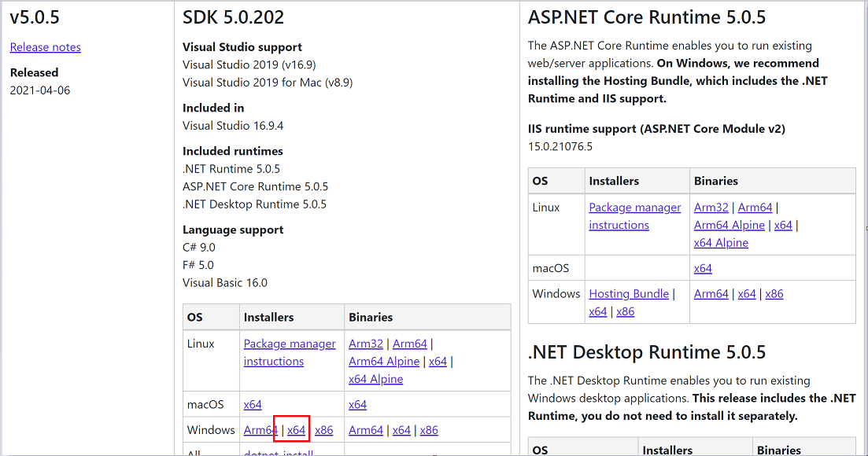
Task: Download SDK Windows x86 installer
Action: click(324, 429)
